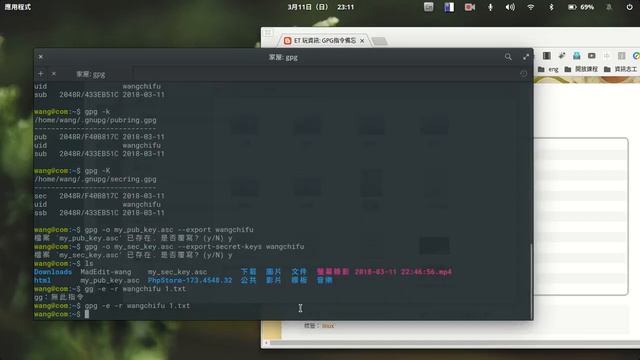Viewport: 640px width, 360px height.
Task: Click the sec 2048R/F40B817C key line
Action: [99, 196]
